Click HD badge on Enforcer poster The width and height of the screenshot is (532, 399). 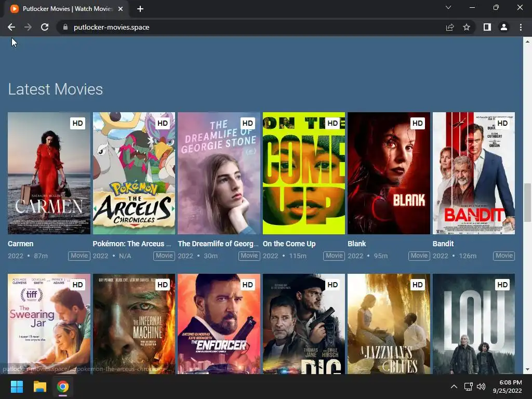point(248,285)
